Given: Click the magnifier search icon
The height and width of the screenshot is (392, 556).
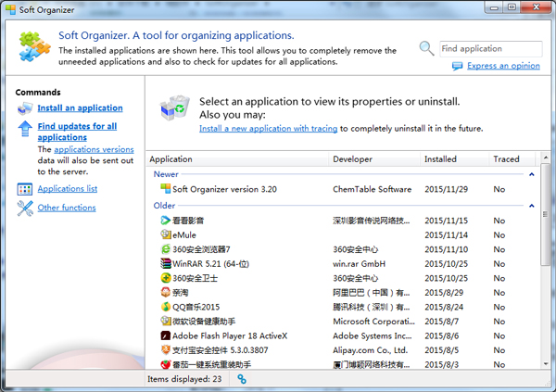Looking at the screenshot, I should (x=426, y=48).
